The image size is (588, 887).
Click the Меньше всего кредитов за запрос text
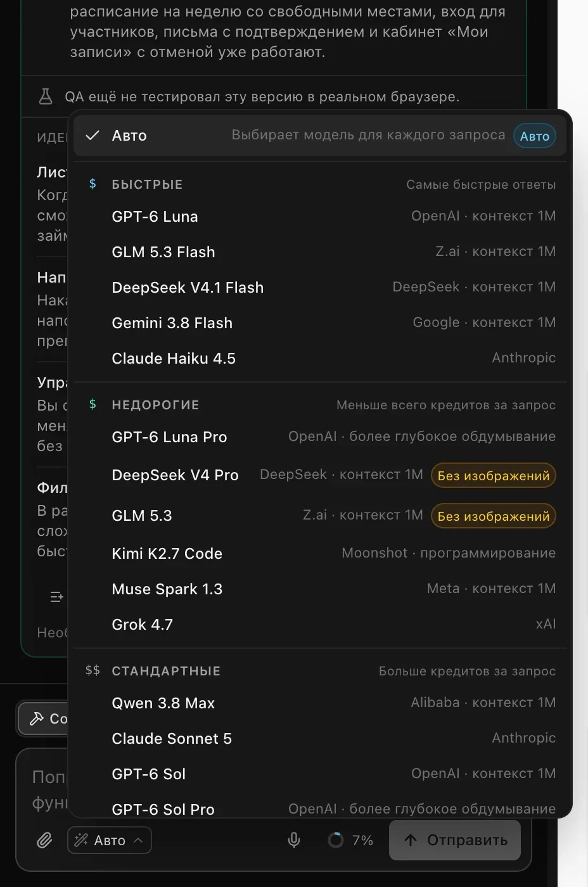(446, 405)
